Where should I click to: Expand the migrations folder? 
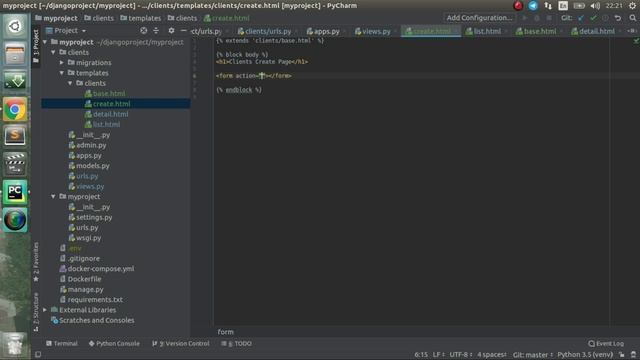(x=62, y=62)
